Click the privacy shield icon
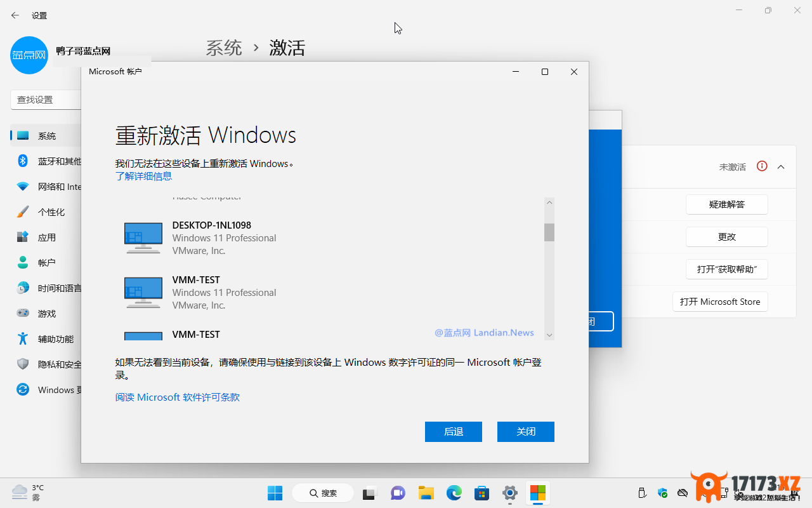 click(23, 364)
